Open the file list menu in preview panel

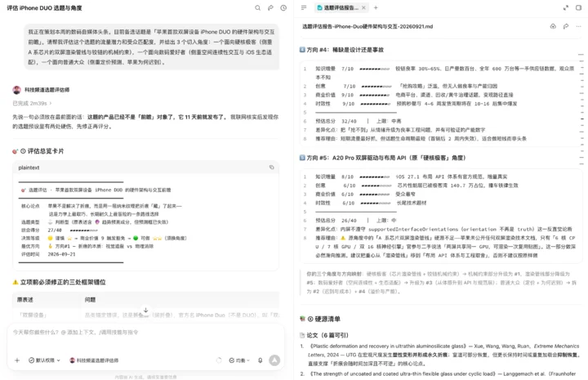coord(304,7)
